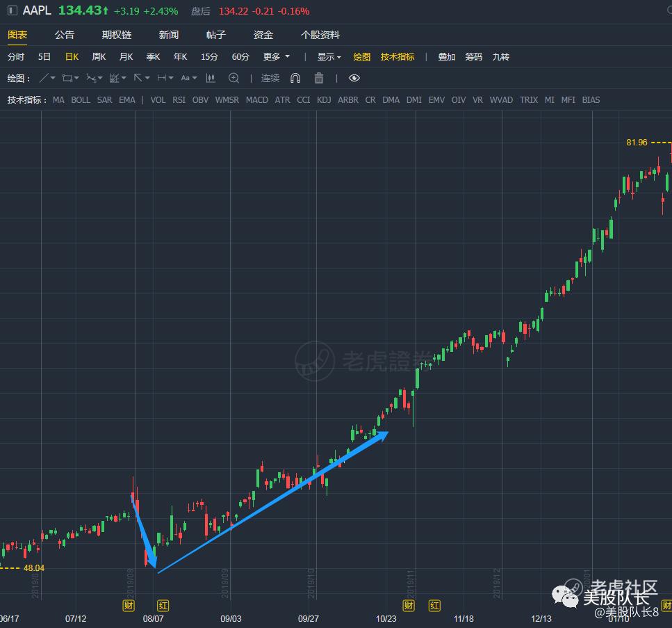Select the arrow annotation tool
The image size is (672, 628).
tap(138, 78)
